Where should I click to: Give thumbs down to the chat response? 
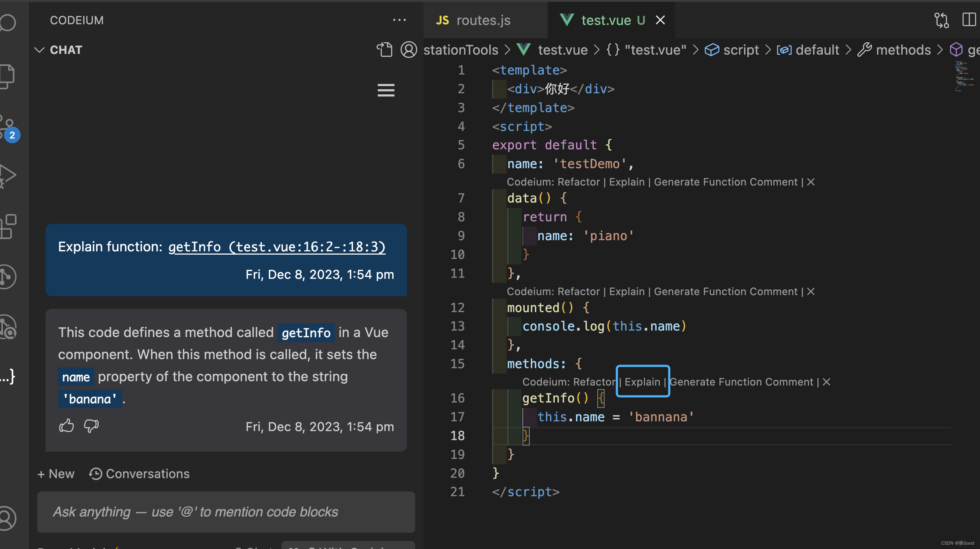tap(91, 426)
